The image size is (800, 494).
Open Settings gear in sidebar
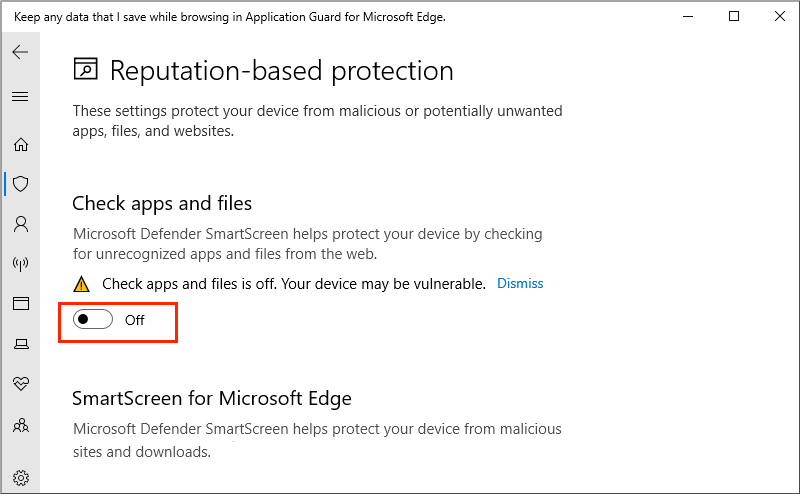[x=20, y=478]
